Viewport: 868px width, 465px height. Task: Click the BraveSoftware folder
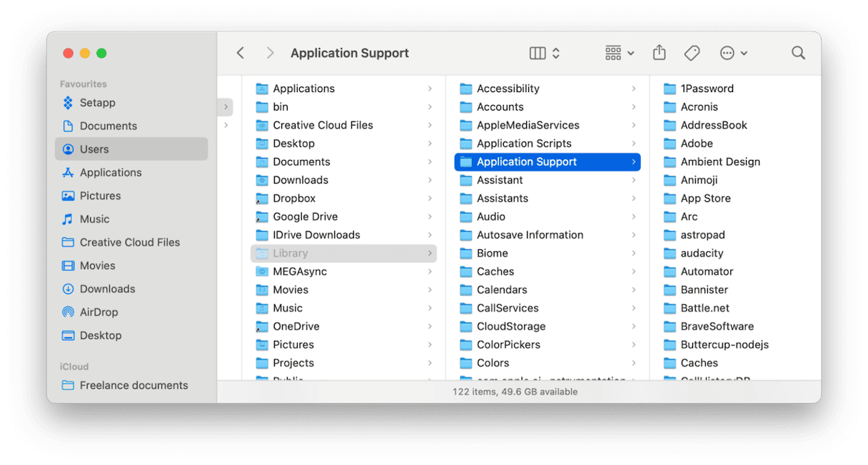(717, 326)
